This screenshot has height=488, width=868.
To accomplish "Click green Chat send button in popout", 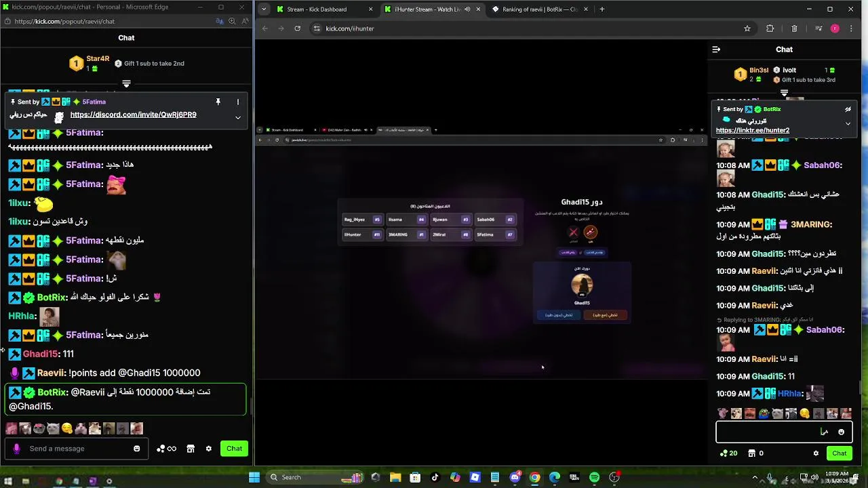I will click(234, 449).
